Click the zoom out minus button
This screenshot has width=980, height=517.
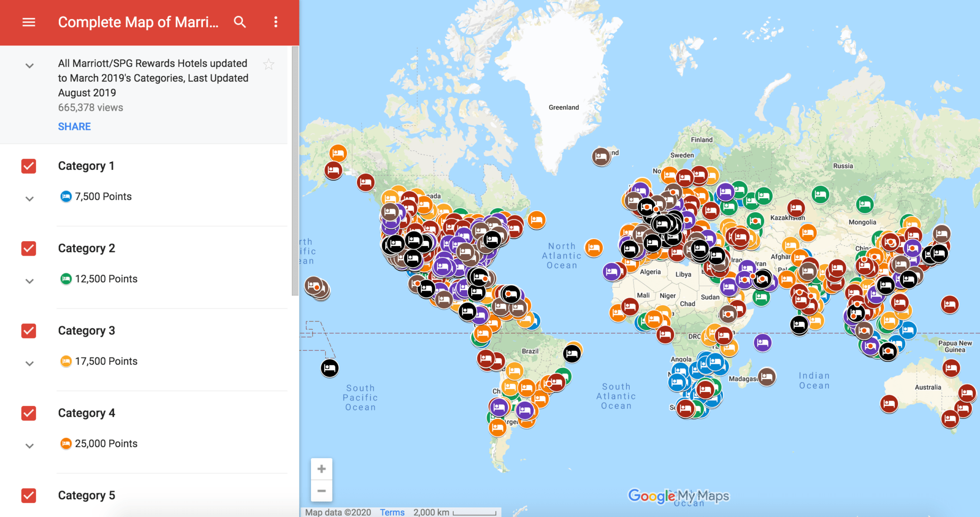tap(322, 491)
